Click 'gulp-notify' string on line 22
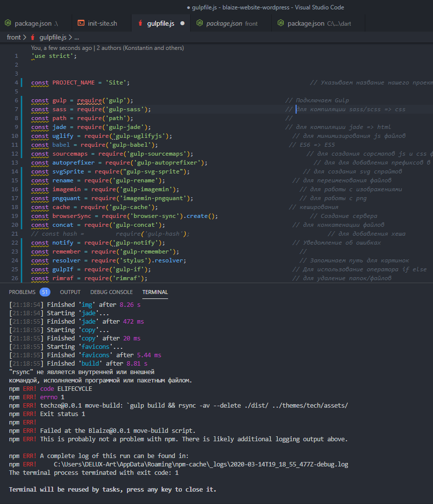The width and height of the screenshot is (433, 504). click(x=135, y=243)
